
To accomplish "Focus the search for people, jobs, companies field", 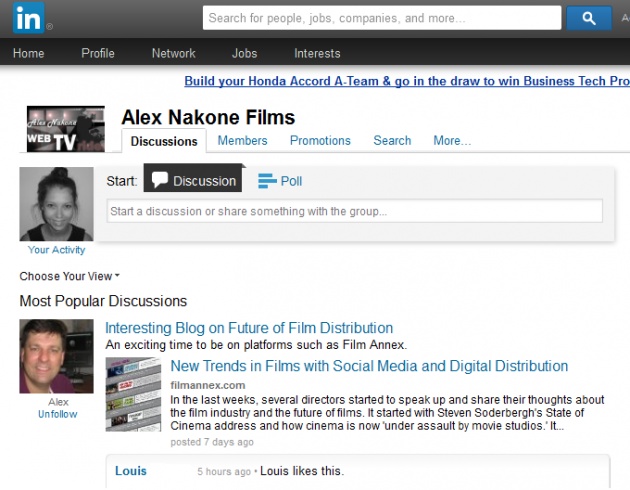I will 382,18.
